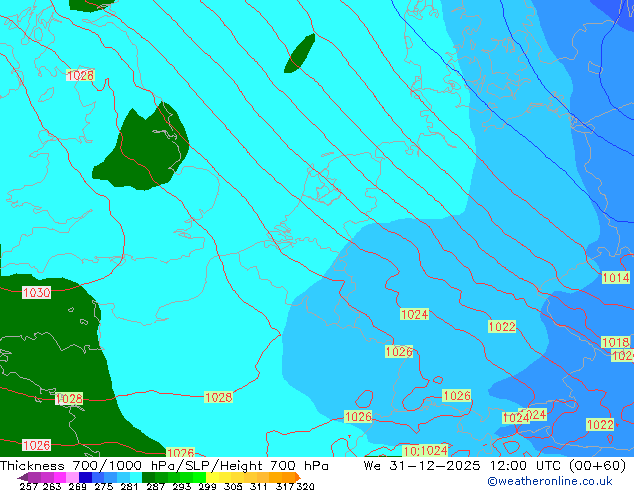Viewport: 634px width, 490px height.
Task: Click the pale pink legend swatch
Action: pyautogui.click(x=72, y=477)
